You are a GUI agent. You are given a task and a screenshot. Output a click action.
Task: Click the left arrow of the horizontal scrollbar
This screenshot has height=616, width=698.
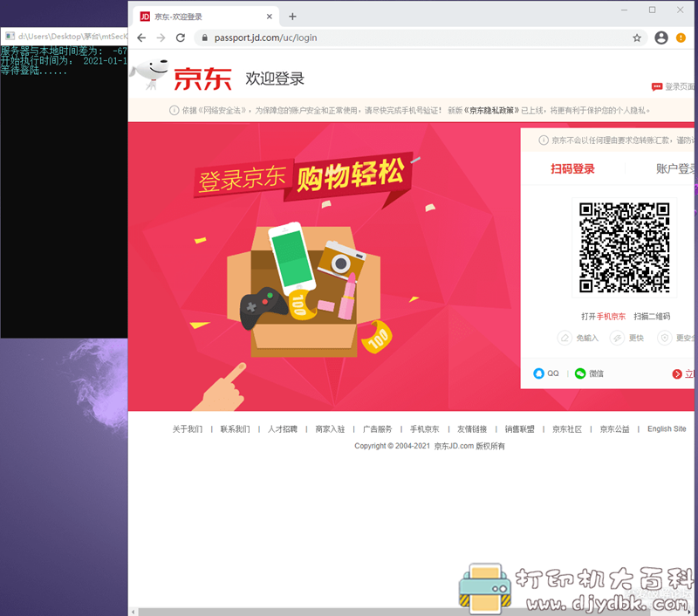[x=133, y=612]
